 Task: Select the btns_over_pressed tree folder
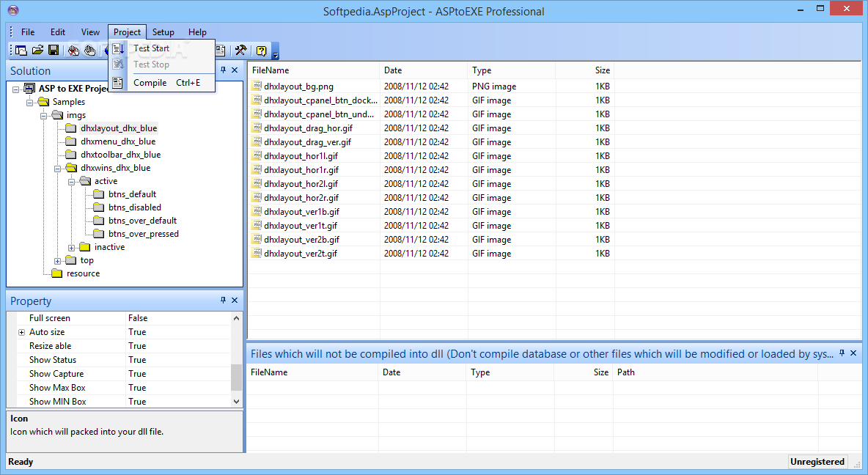[144, 234]
